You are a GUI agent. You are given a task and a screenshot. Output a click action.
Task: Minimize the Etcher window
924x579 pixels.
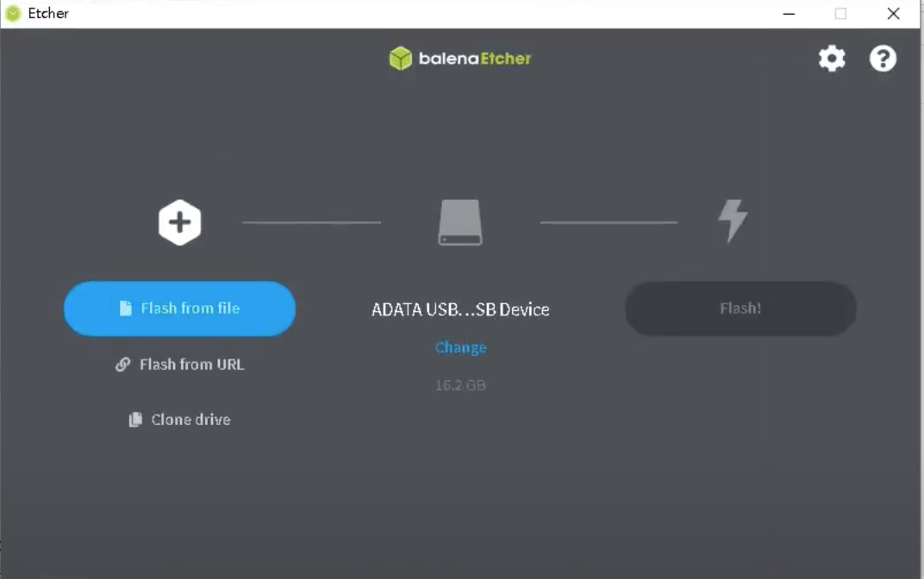[789, 14]
